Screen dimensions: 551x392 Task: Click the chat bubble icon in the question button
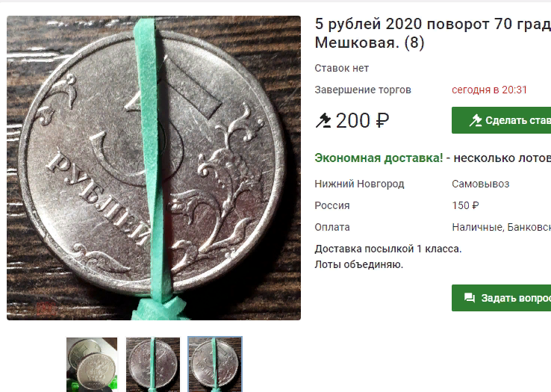pyautogui.click(x=470, y=298)
